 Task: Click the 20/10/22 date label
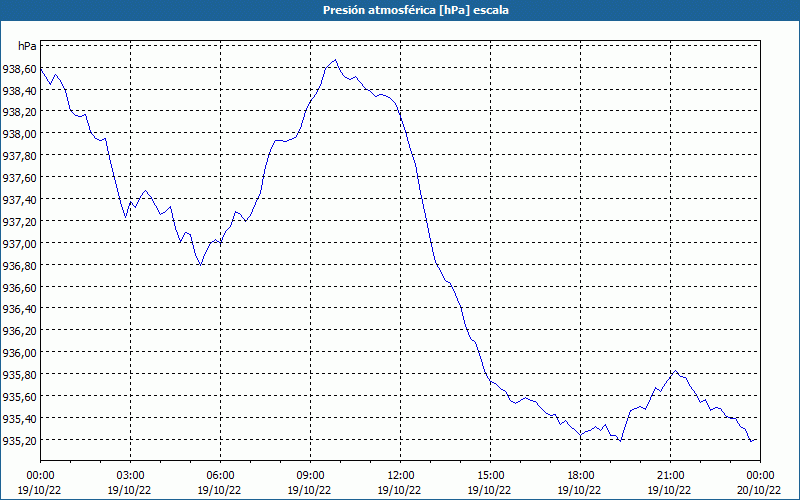(761, 490)
